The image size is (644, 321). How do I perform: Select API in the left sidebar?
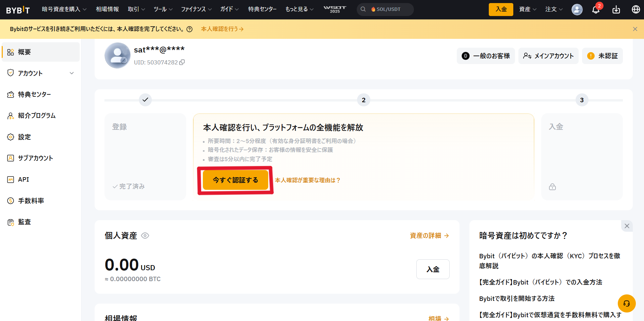[x=23, y=180]
